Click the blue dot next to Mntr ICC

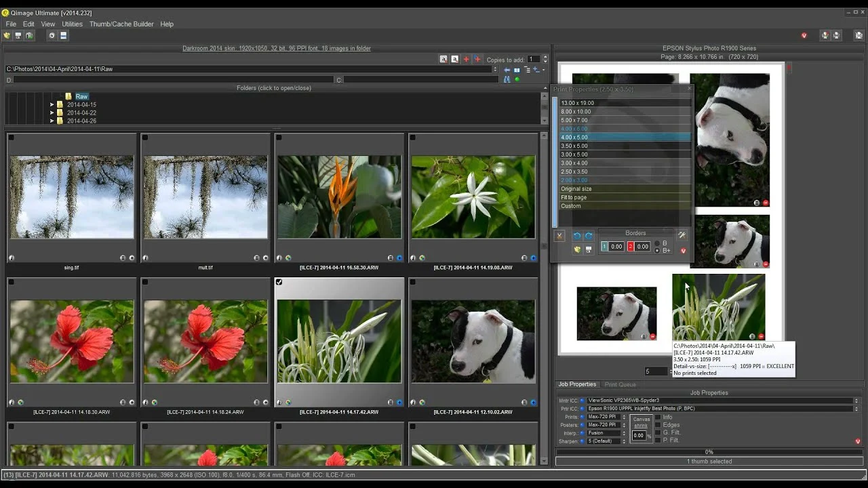coord(582,401)
